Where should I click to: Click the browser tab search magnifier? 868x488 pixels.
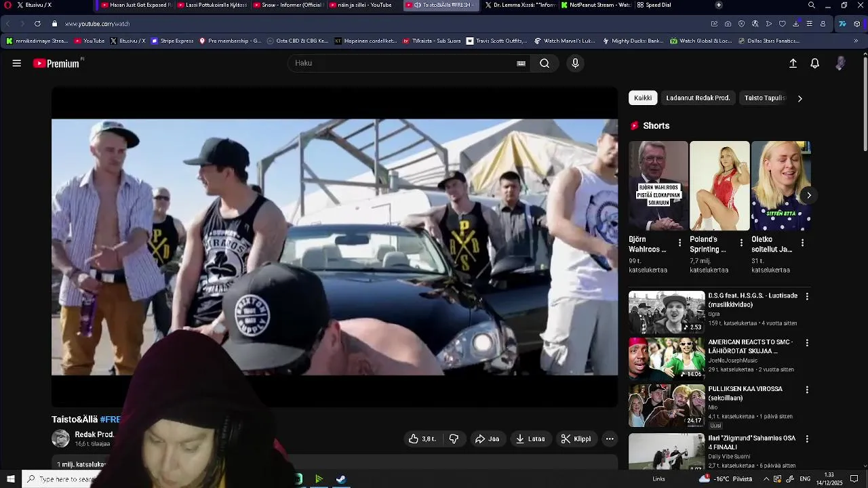coord(812,5)
